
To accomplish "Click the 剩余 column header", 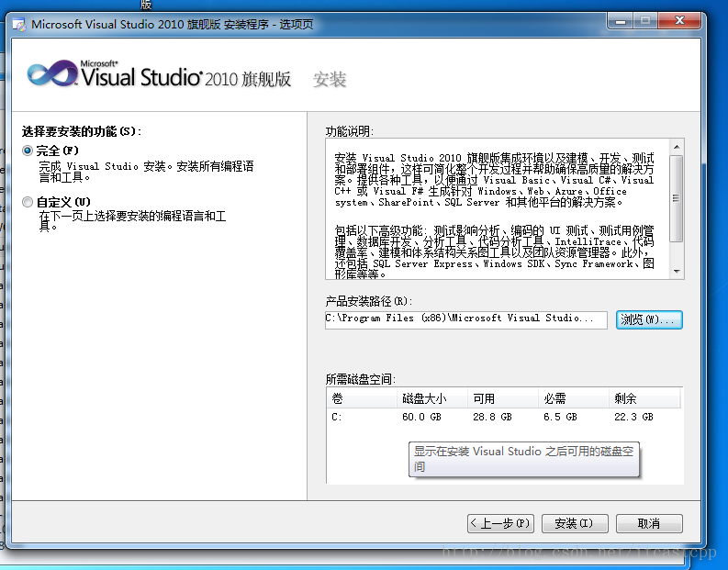I will (644, 398).
